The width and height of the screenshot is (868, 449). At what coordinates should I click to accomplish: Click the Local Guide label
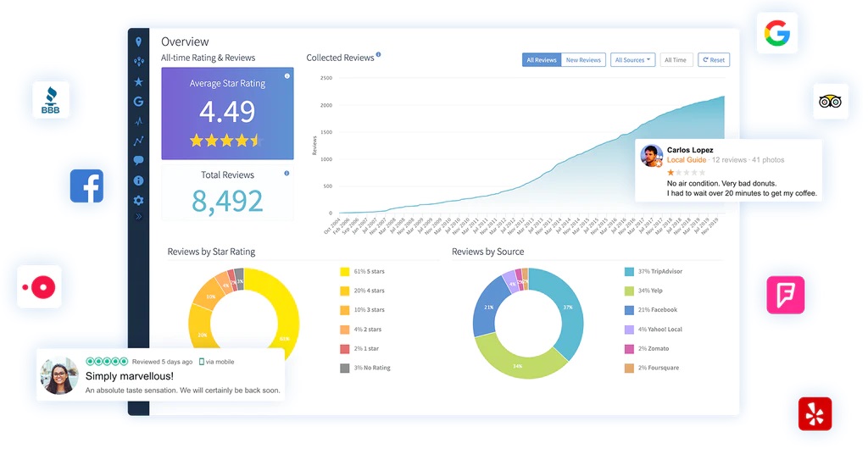(x=687, y=160)
